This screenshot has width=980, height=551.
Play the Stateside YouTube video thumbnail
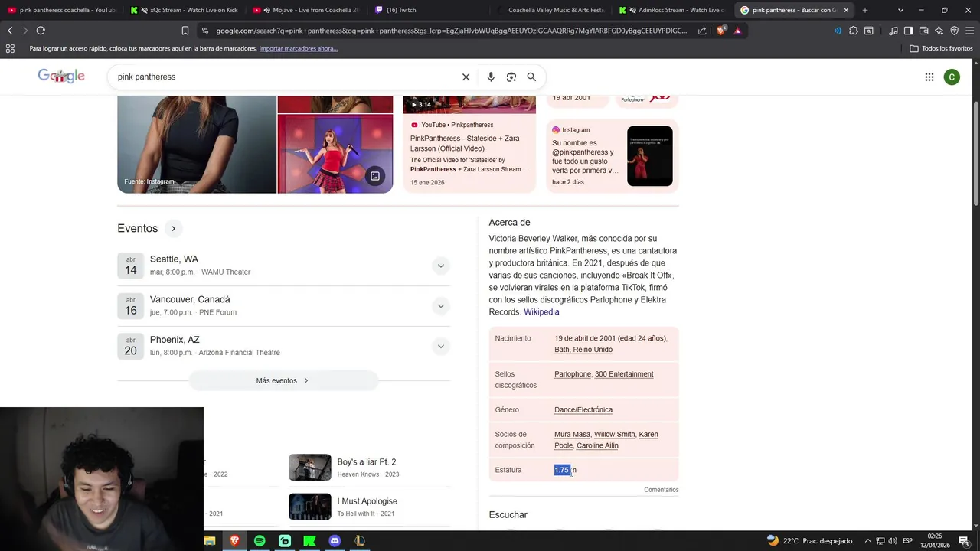(x=469, y=104)
